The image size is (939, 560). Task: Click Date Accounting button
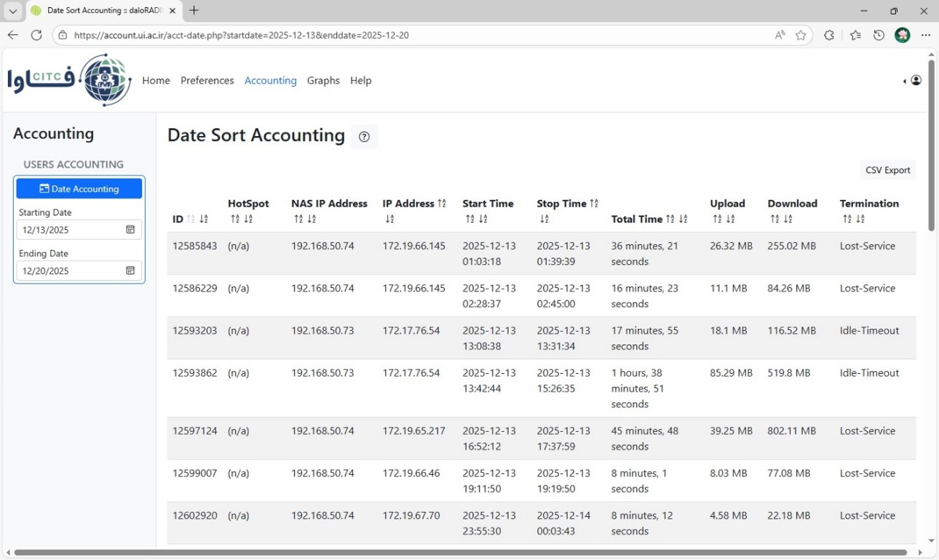79,188
